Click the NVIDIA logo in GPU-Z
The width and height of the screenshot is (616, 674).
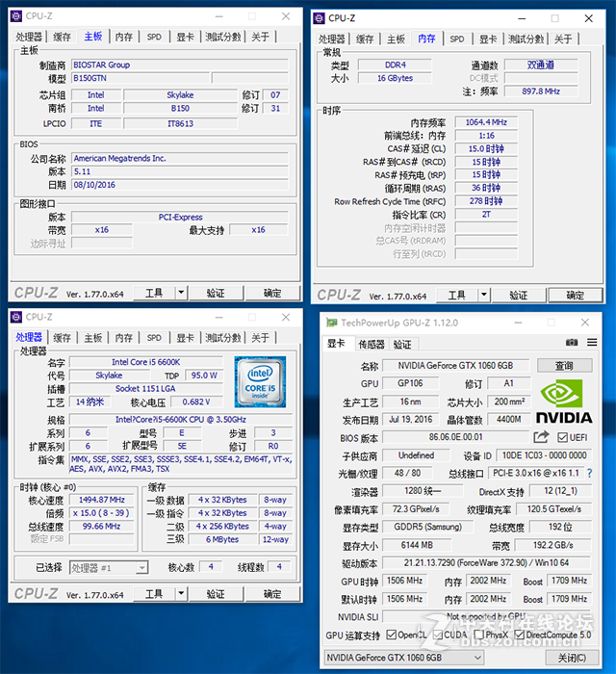tap(564, 402)
